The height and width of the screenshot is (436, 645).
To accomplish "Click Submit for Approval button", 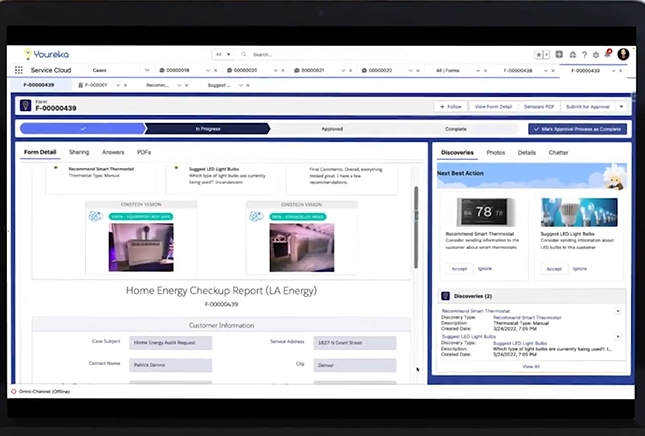I will 588,107.
